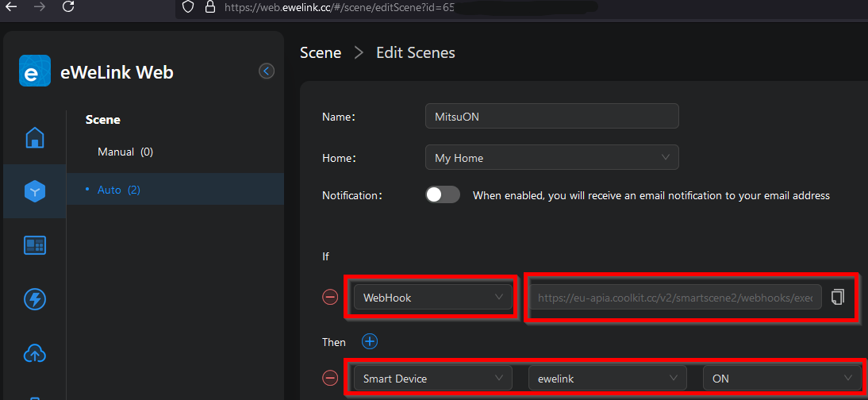Viewport: 868px width, 400px height.
Task: Copy the webhook URL with copy icon
Action: click(837, 297)
